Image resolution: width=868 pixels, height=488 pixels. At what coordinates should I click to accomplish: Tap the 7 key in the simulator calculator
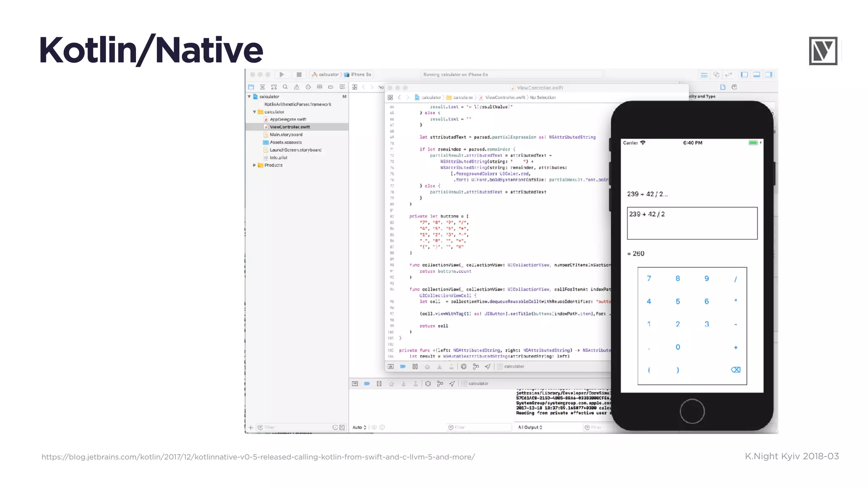[649, 279]
